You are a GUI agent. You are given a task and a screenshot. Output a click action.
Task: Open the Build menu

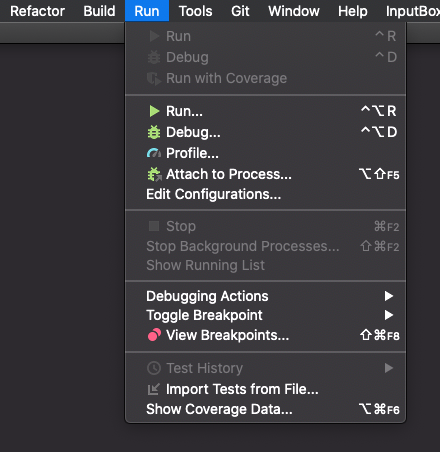click(99, 11)
